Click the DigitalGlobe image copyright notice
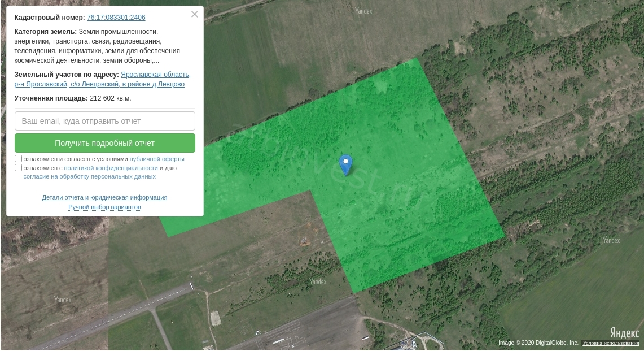This screenshot has width=644, height=351. (x=538, y=343)
